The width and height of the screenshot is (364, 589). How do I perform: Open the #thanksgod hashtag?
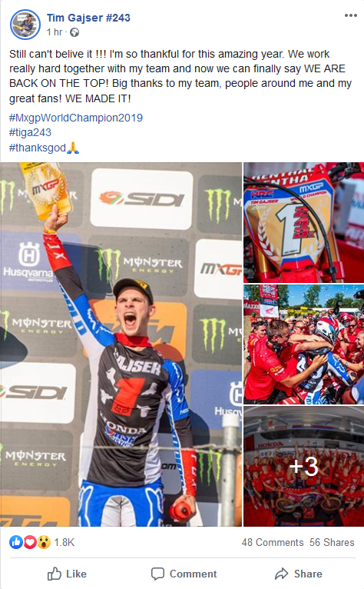click(38, 148)
